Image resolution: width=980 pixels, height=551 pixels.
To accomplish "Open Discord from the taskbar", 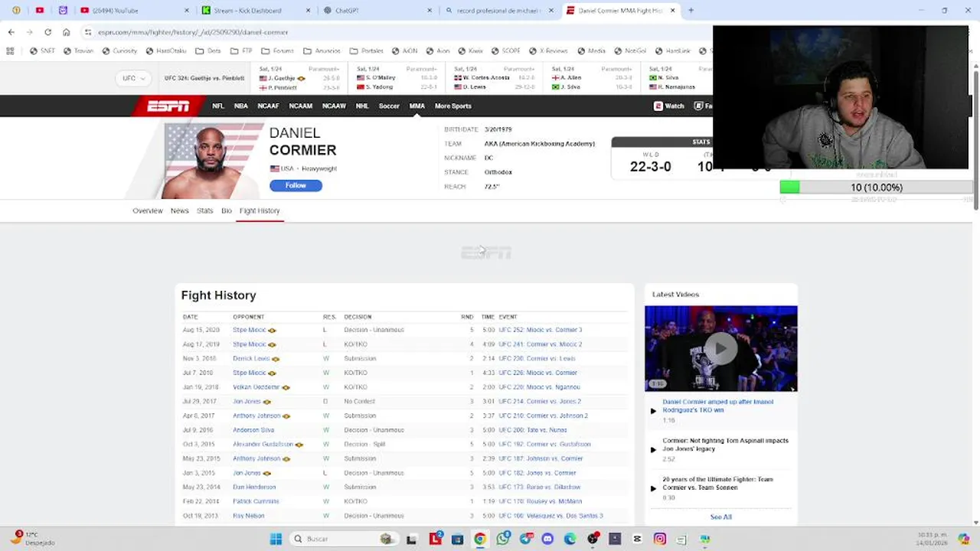I will point(547,539).
